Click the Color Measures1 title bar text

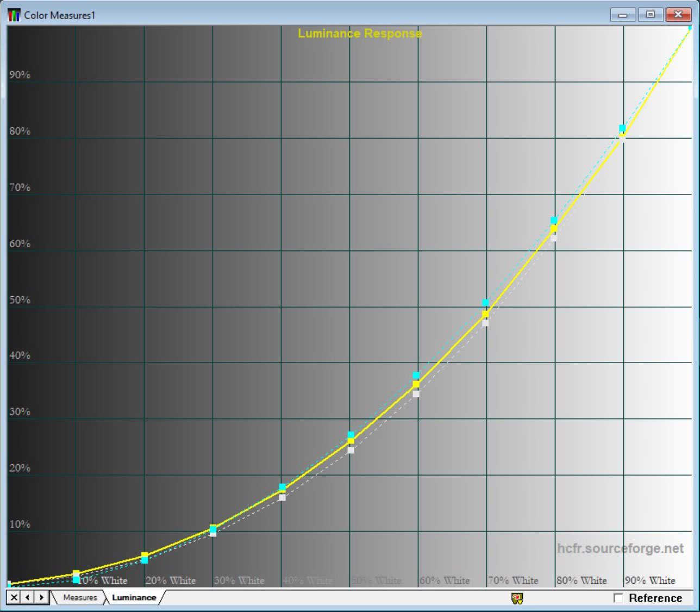[x=59, y=15]
